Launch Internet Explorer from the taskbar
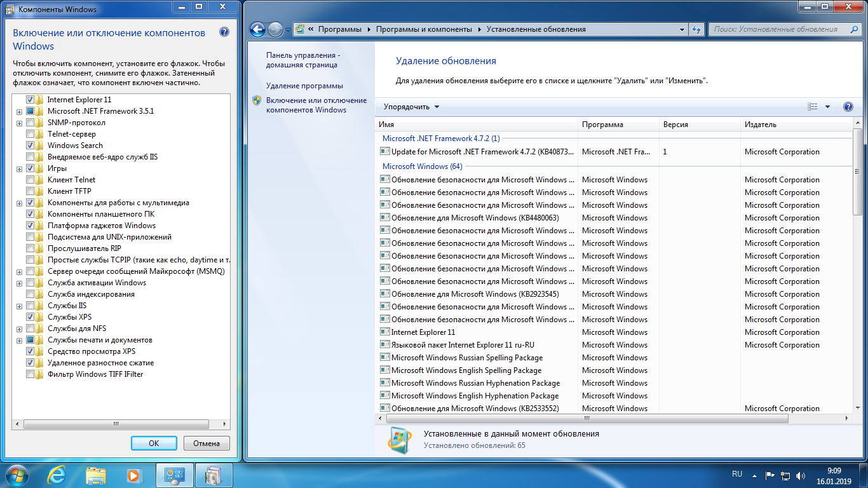Viewport: 868px width, 488px height. pos(58,475)
